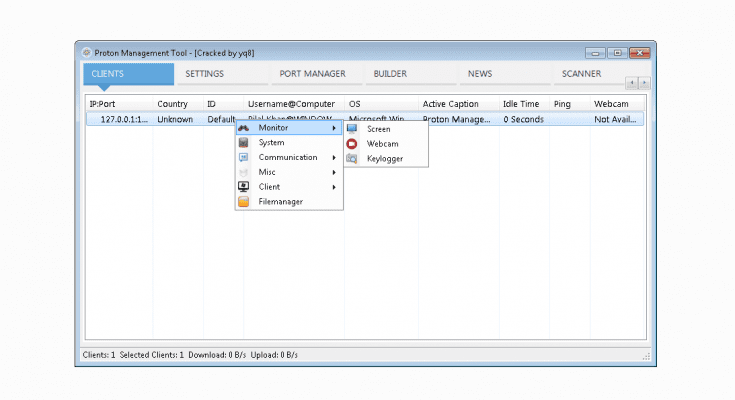This screenshot has width=735, height=400.
Task: Expand the Client submenu arrow
Action: tap(334, 187)
